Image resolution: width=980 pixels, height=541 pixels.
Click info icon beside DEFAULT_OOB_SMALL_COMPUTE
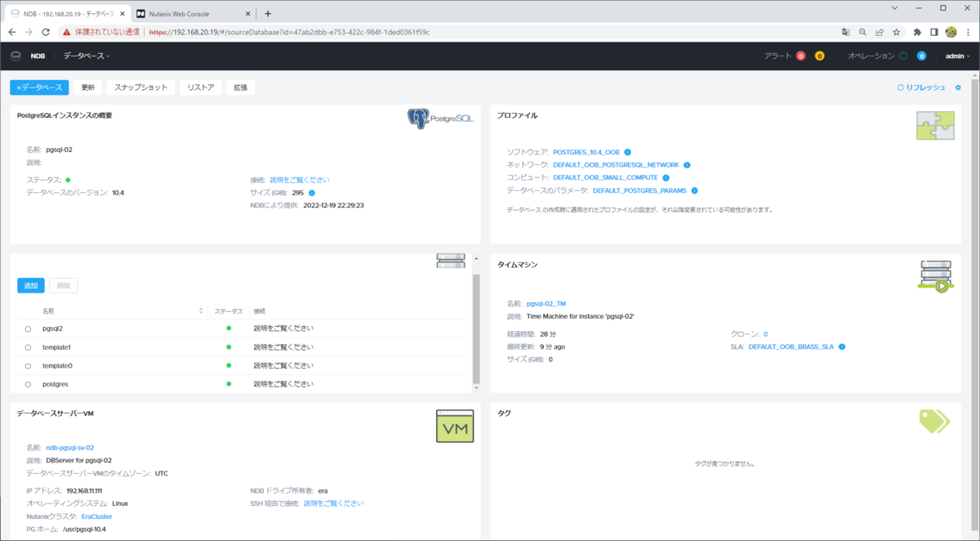pos(666,177)
